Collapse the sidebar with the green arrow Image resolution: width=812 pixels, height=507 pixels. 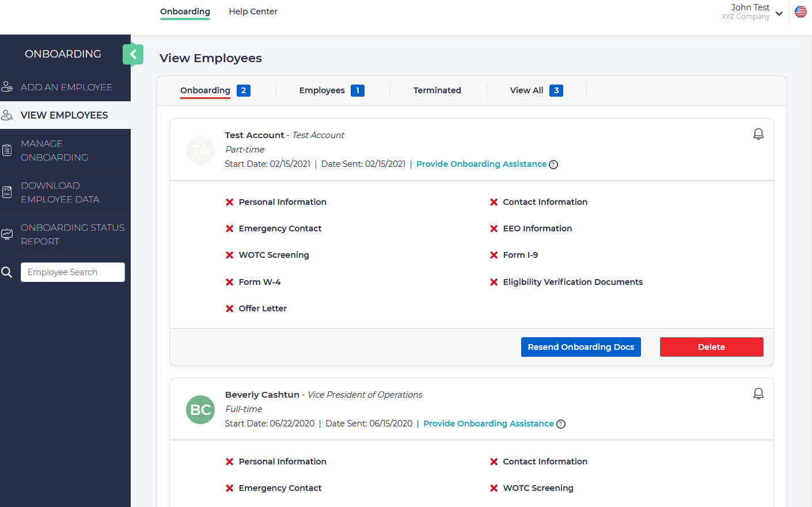(133, 55)
